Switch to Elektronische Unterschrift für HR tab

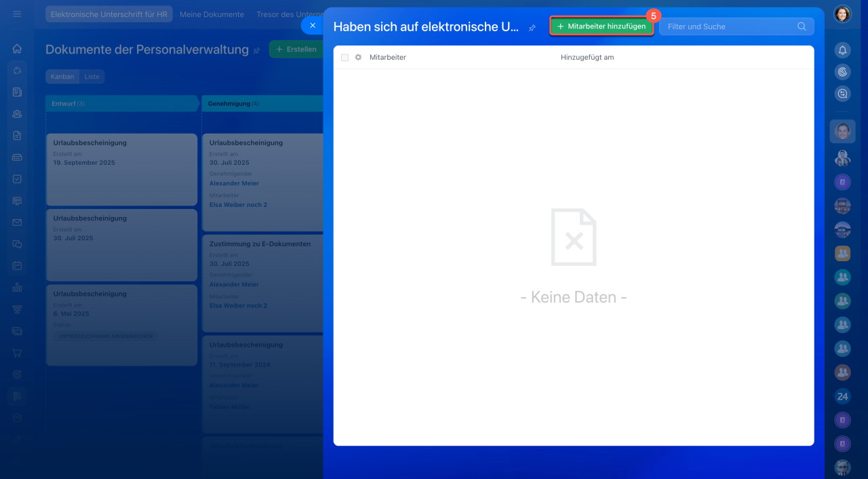108,14
